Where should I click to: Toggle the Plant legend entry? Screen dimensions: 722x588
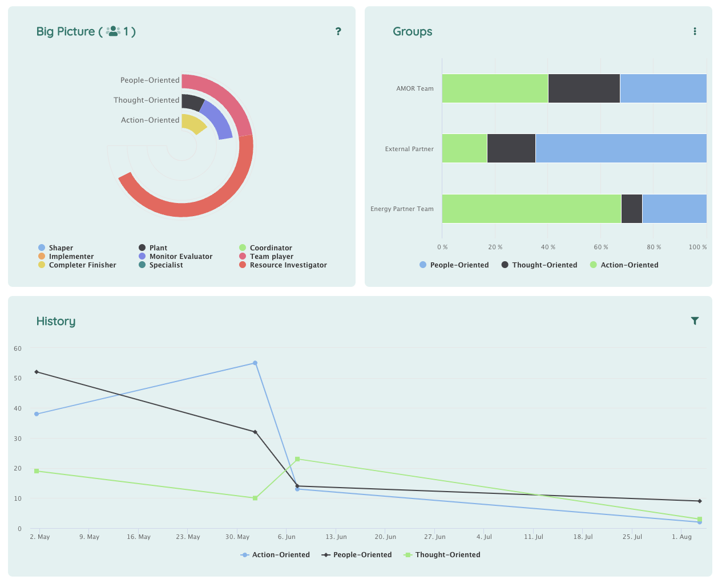(x=153, y=248)
